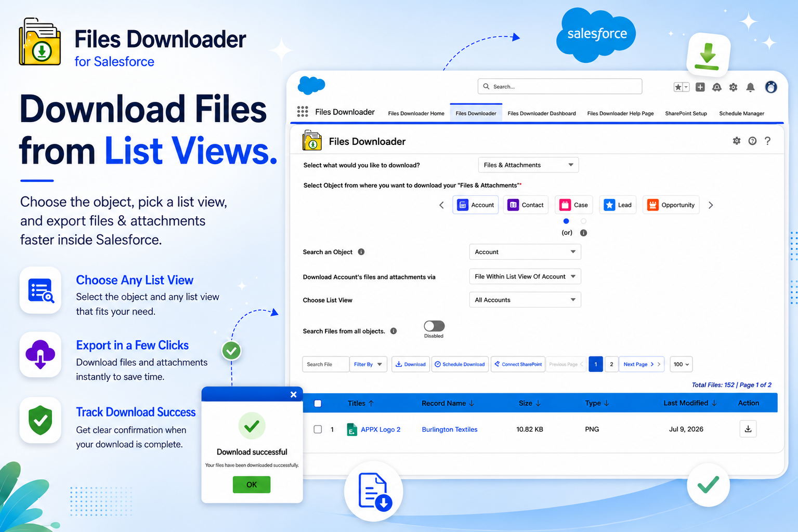The width and height of the screenshot is (798, 532).
Task: Open File Within List View Of Account dropdown
Action: point(525,276)
